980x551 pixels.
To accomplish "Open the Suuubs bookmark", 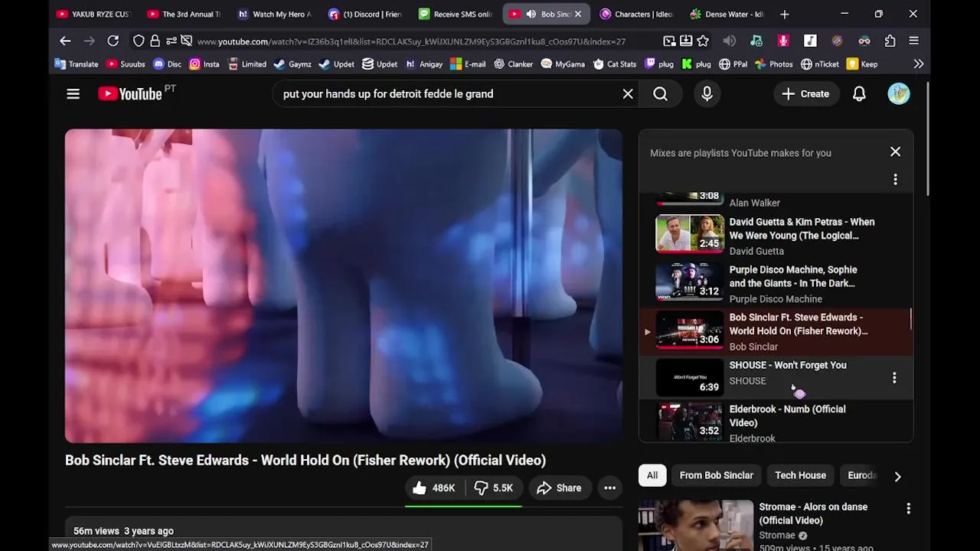I will coord(126,64).
